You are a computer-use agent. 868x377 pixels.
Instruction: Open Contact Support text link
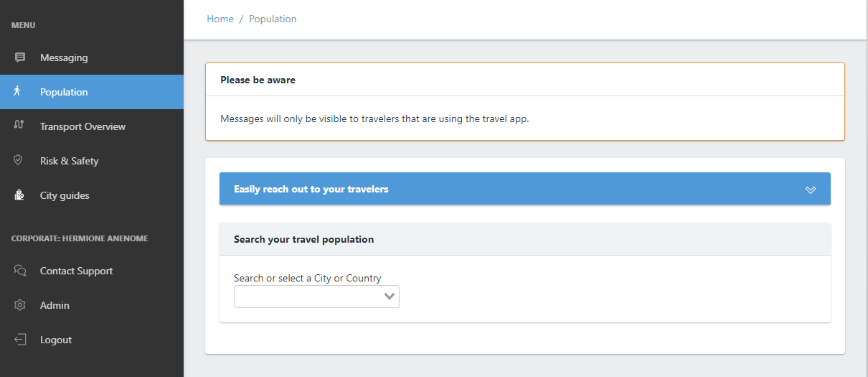76,271
